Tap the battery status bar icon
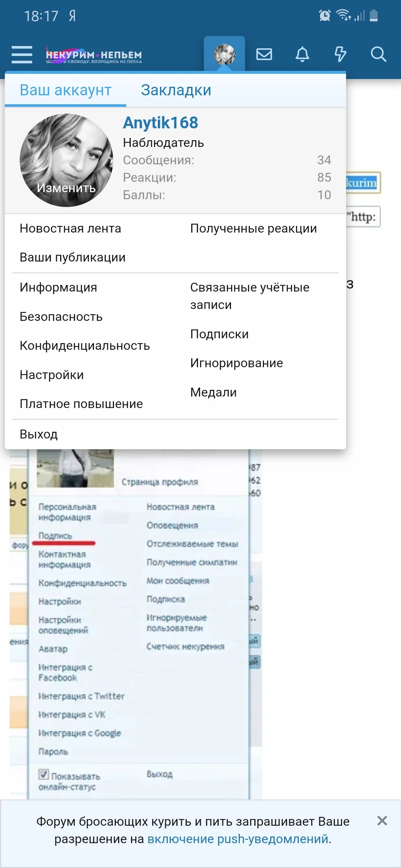The image size is (401, 868). pos(374,16)
